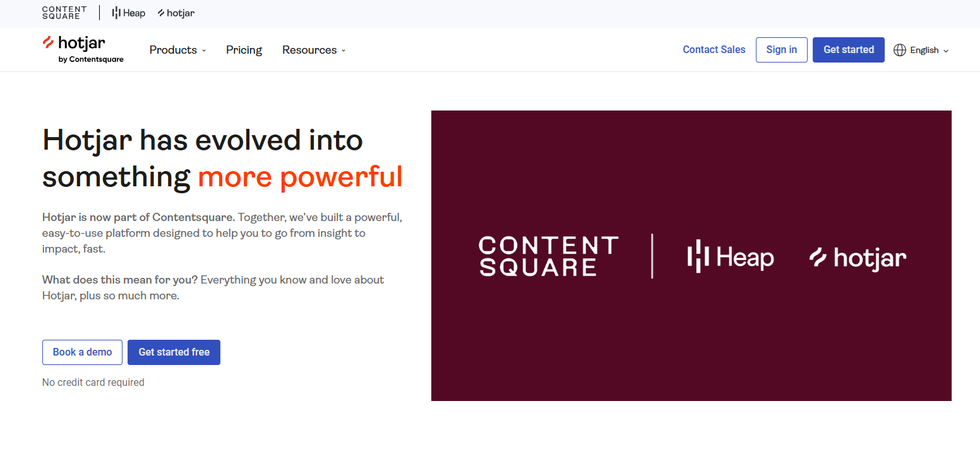Click the Sign in button
Image resolution: width=980 pixels, height=473 pixels.
[x=782, y=50]
